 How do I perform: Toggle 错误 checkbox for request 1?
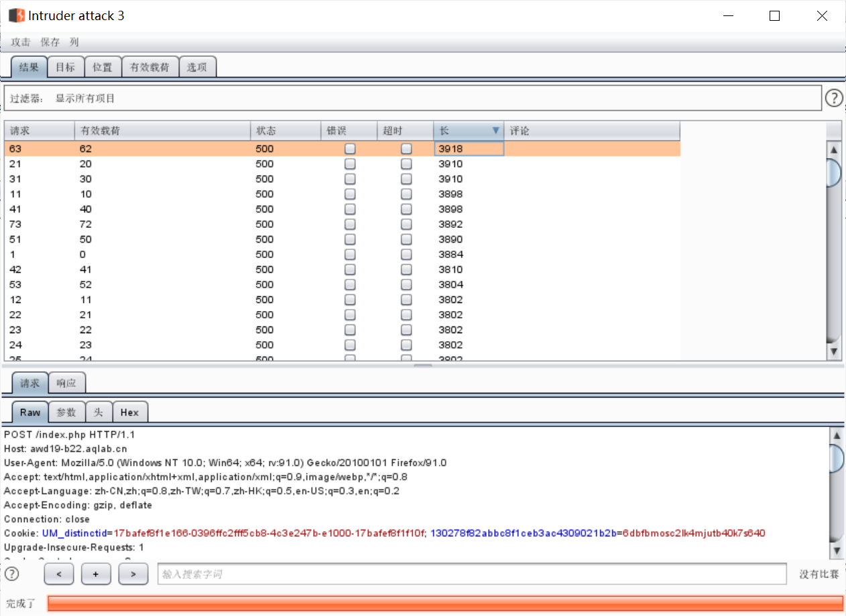click(350, 255)
